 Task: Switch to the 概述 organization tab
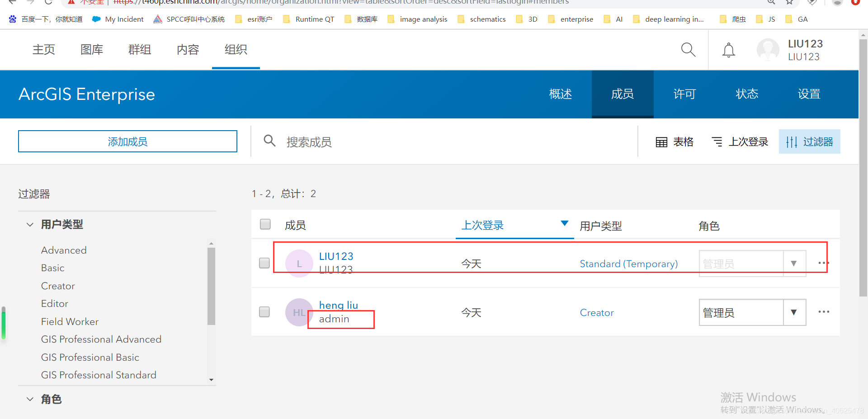(x=561, y=94)
